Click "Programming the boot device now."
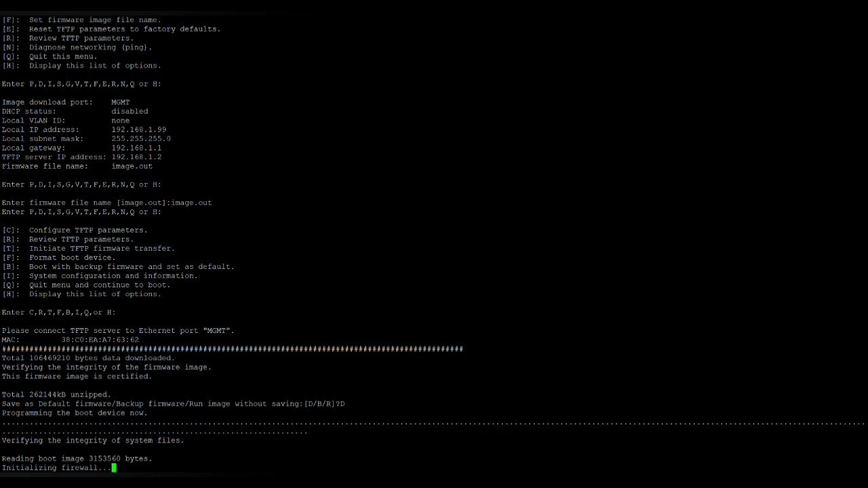 75,413
